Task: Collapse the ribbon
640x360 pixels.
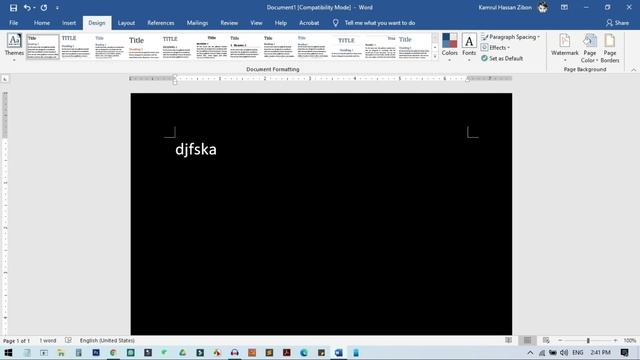Action: pos(633,70)
